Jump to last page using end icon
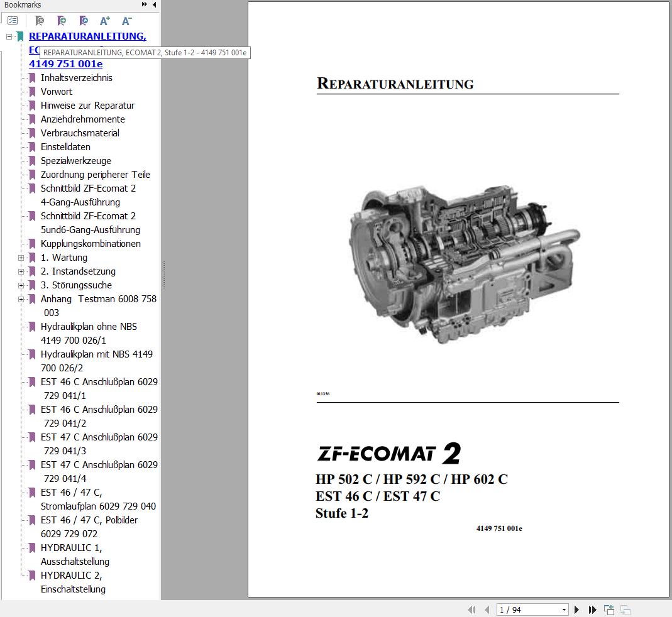 (x=592, y=609)
